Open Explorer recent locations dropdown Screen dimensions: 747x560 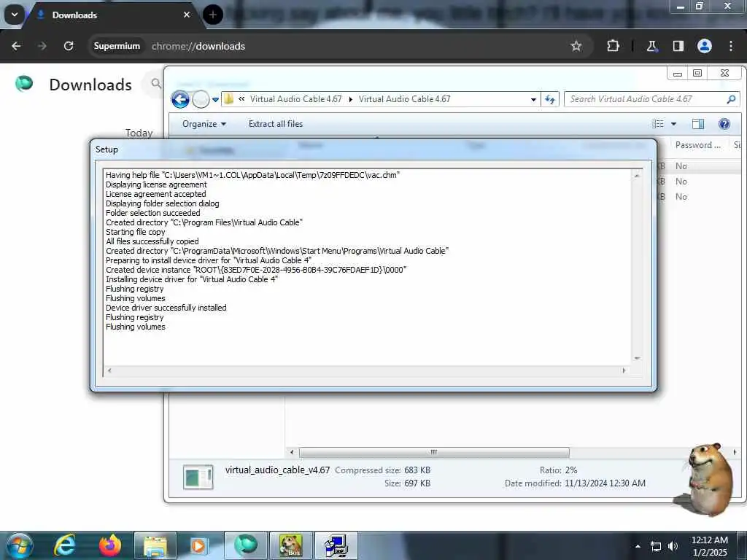[215, 99]
